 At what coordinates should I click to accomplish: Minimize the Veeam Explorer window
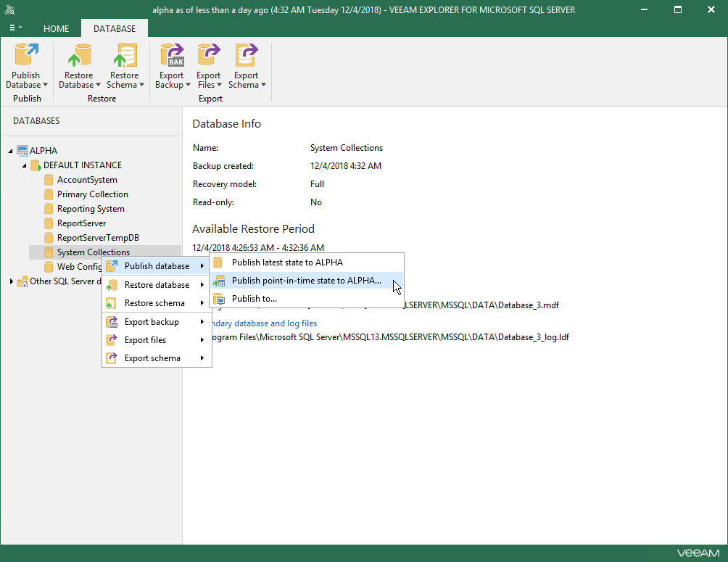coord(644,9)
